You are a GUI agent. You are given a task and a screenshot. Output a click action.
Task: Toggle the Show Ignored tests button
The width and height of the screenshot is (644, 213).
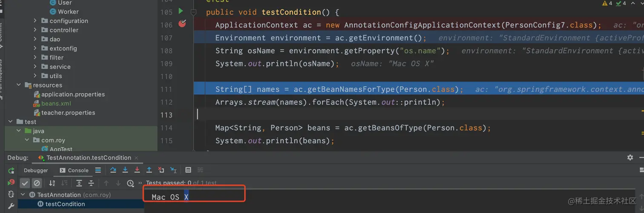click(37, 183)
